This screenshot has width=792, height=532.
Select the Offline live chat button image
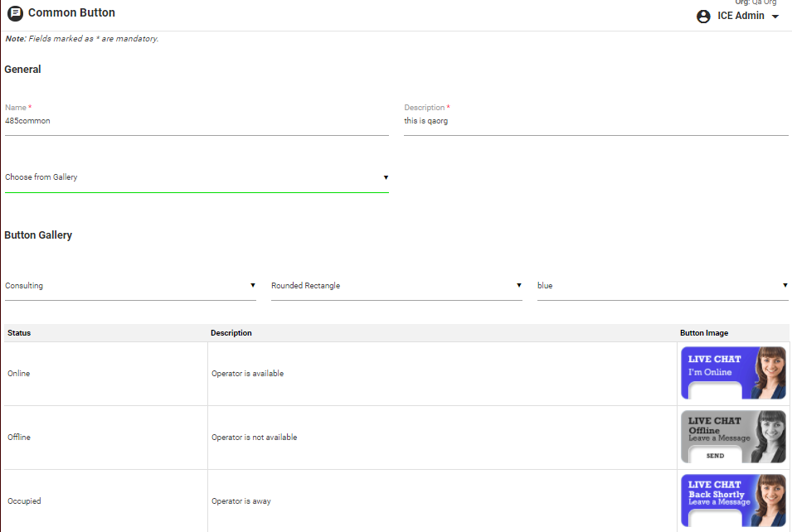733,437
